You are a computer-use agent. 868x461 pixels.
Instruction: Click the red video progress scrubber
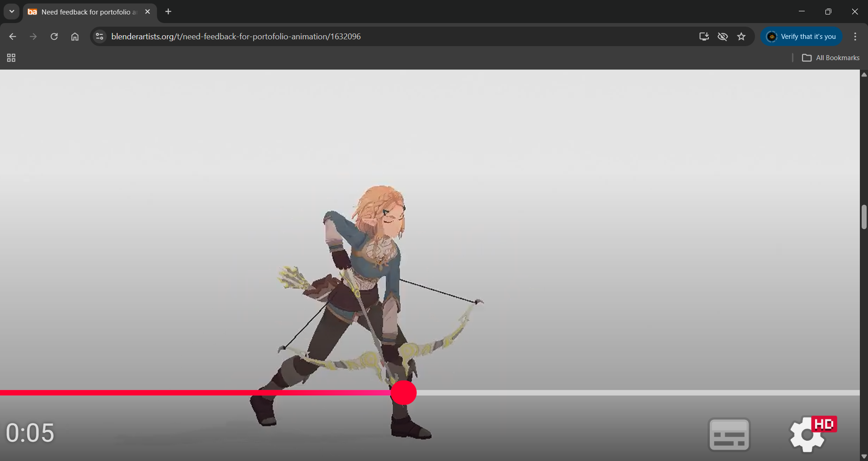pyautogui.click(x=403, y=393)
